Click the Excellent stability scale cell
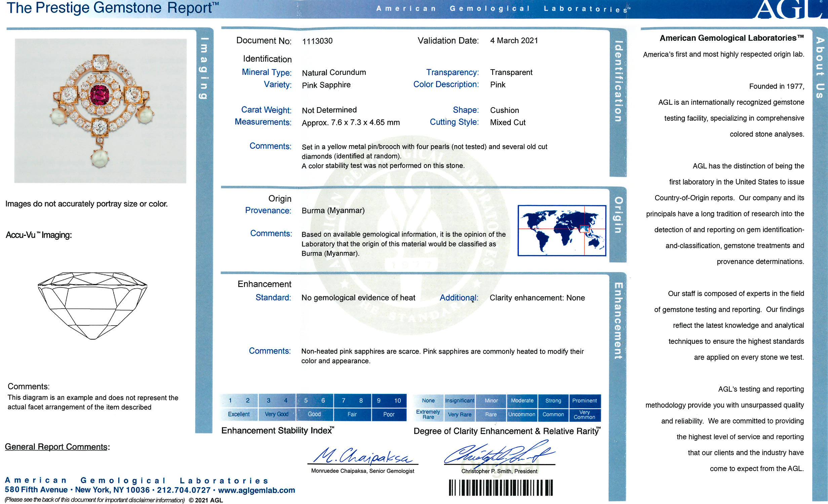This screenshot has width=828, height=504. coord(239,414)
